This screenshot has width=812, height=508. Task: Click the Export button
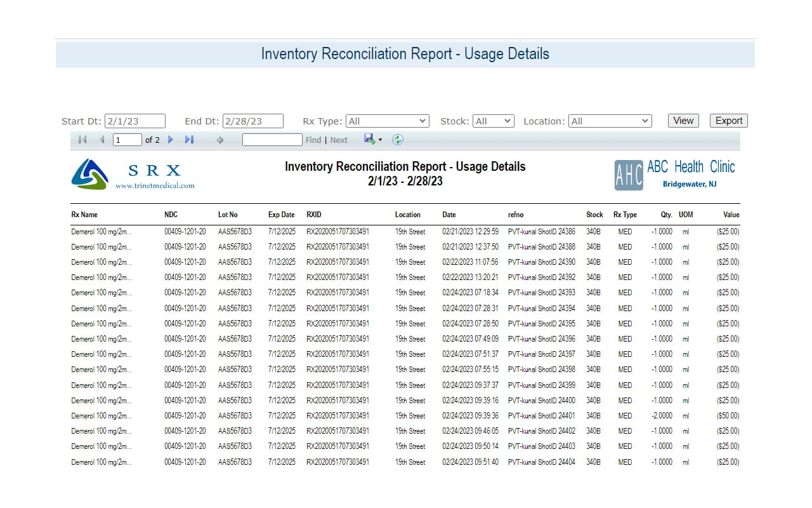pyautogui.click(x=729, y=121)
